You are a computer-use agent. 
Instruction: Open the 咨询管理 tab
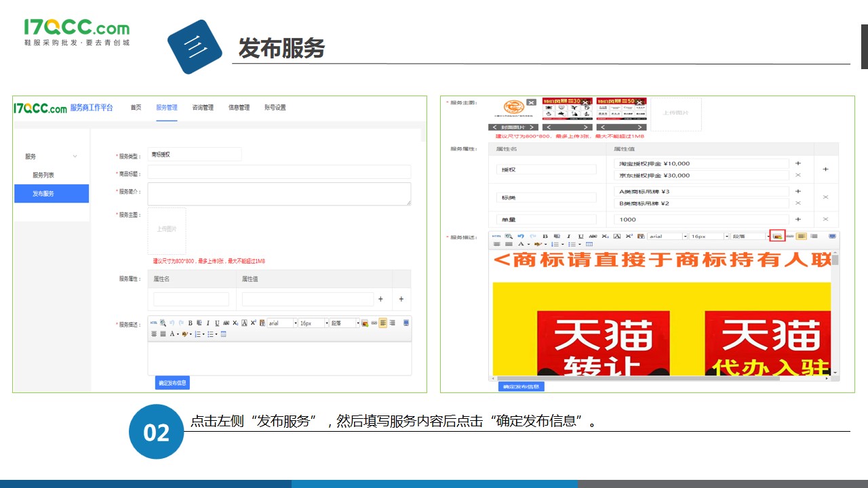[x=203, y=108]
